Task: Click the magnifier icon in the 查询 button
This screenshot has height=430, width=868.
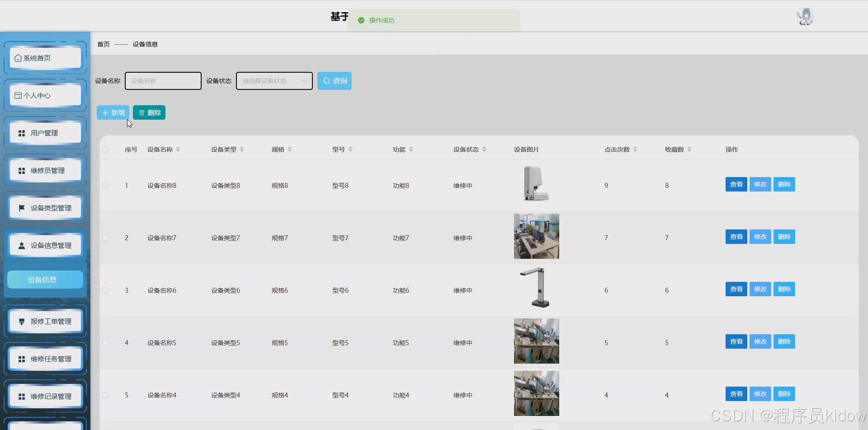Action: [327, 80]
